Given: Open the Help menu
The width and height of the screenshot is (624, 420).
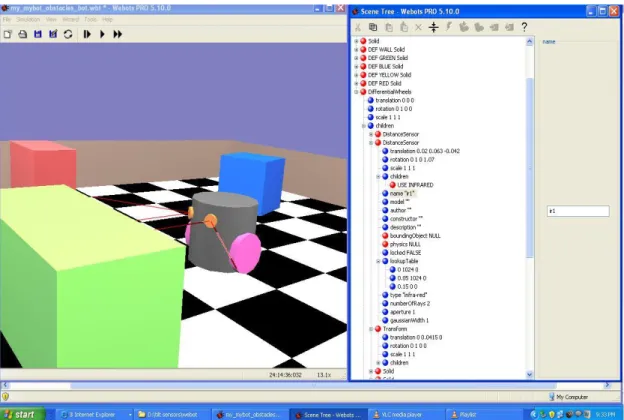Looking at the screenshot, I should coord(107,19).
